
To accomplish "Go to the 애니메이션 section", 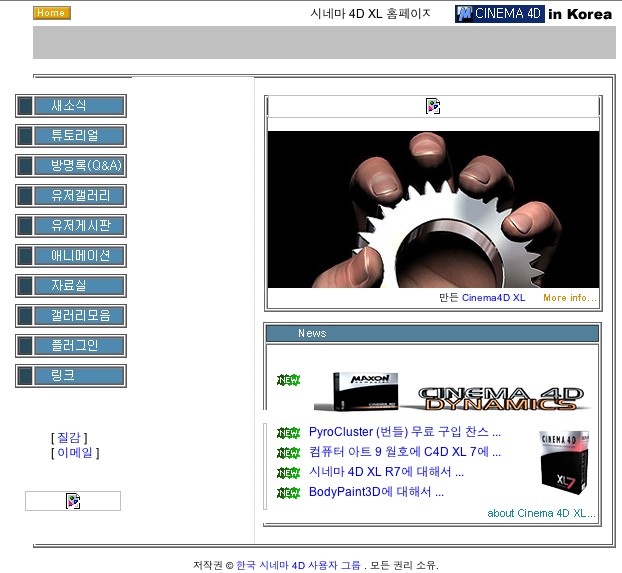I will pyautogui.click(x=71, y=256).
